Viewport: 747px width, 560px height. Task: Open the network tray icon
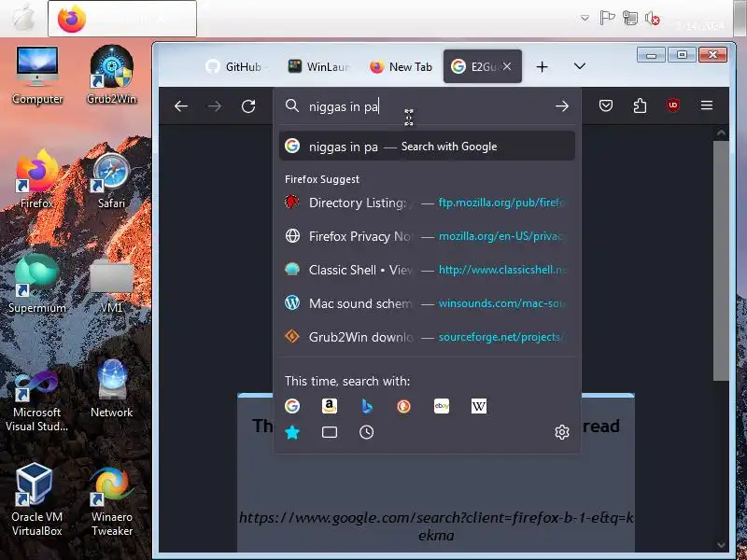[629, 18]
